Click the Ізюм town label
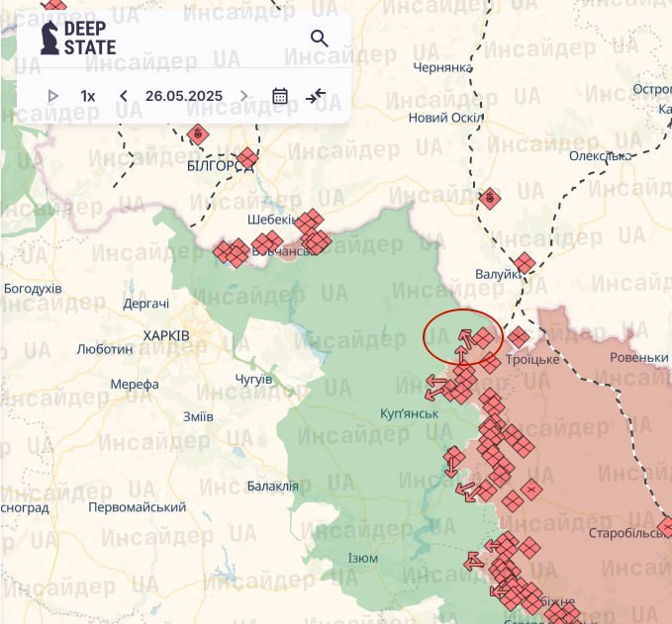 (362, 558)
